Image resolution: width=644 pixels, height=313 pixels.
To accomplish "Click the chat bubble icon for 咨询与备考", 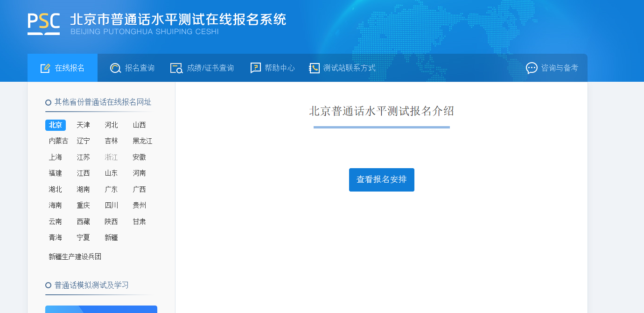I will point(532,68).
